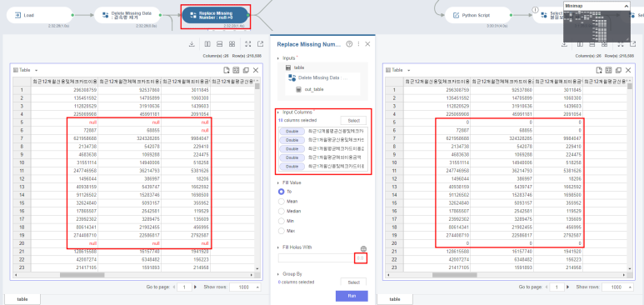Close the left table view

(x=256, y=70)
